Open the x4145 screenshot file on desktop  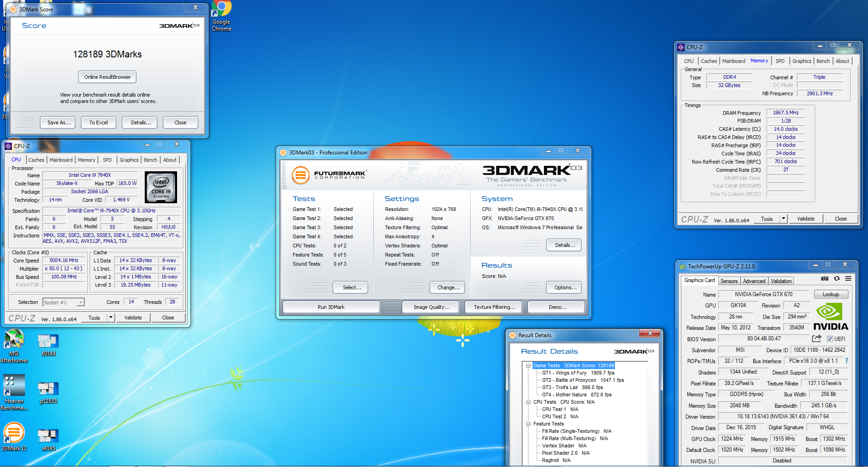tap(48, 440)
